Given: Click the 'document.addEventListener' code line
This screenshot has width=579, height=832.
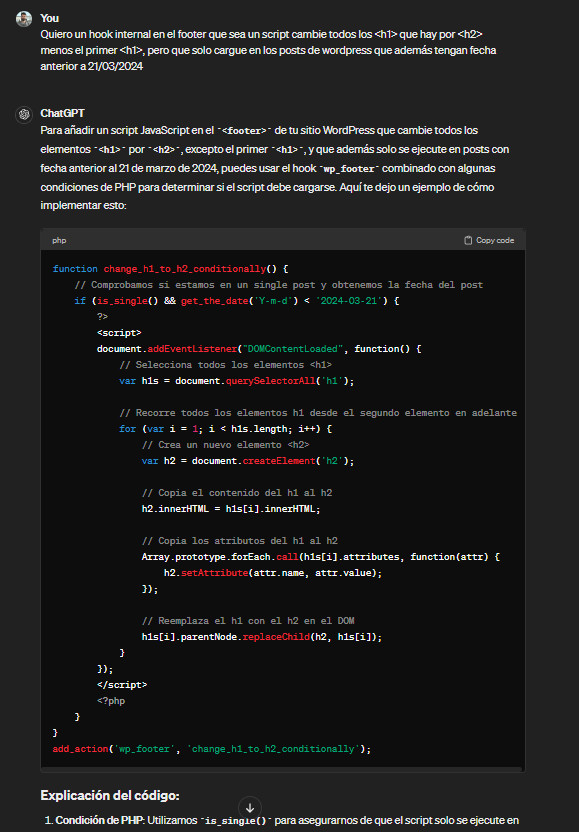Looking at the screenshot, I should [x=259, y=349].
